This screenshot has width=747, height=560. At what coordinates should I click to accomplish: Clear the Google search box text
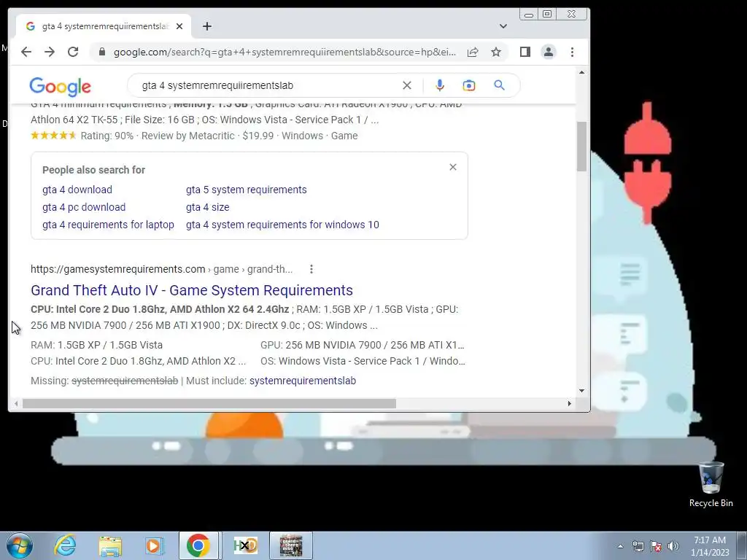[x=407, y=85]
